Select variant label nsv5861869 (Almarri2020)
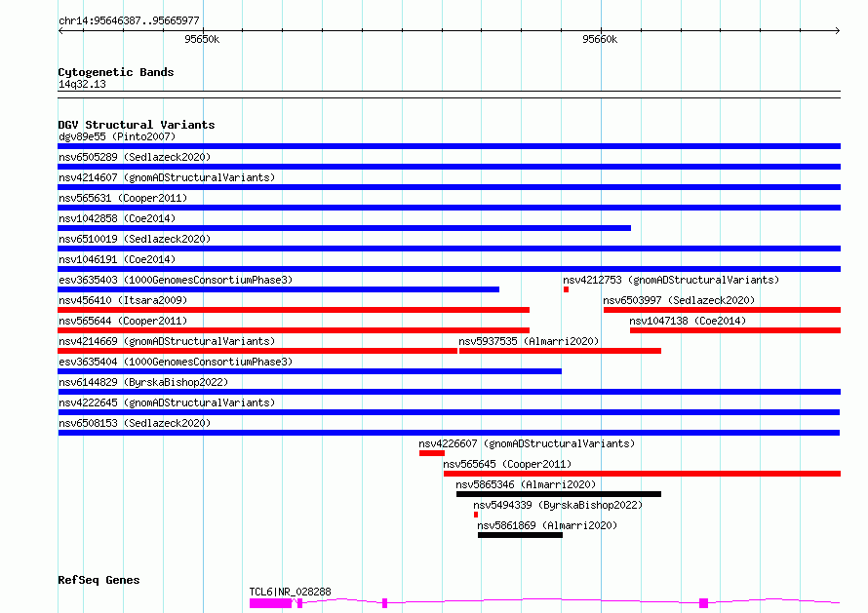868x613 pixels. coord(547,525)
